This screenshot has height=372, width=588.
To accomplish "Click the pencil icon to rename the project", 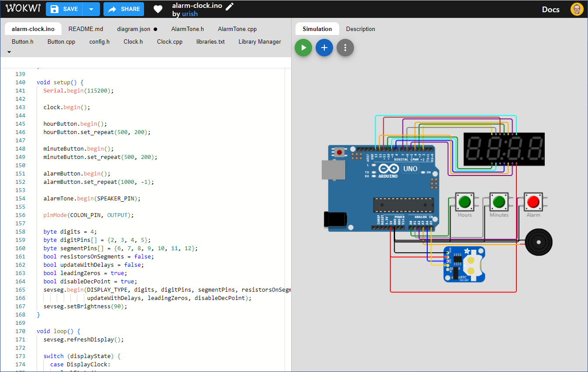I will tap(230, 6).
